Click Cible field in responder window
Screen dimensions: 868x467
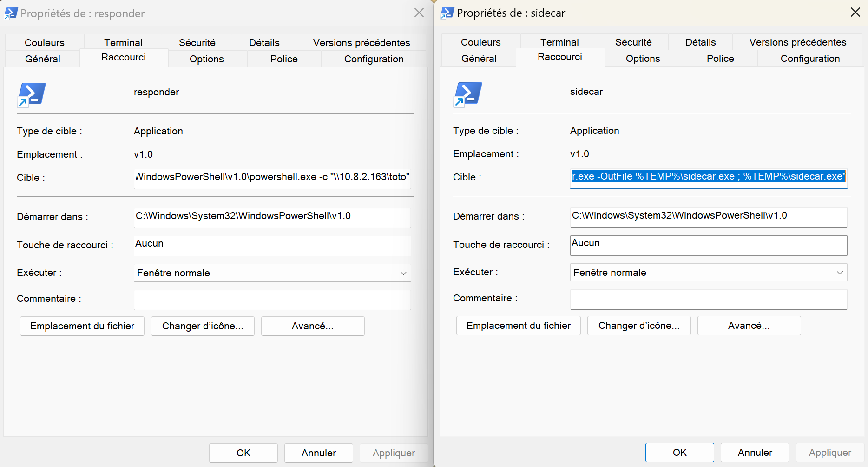pyautogui.click(x=272, y=179)
